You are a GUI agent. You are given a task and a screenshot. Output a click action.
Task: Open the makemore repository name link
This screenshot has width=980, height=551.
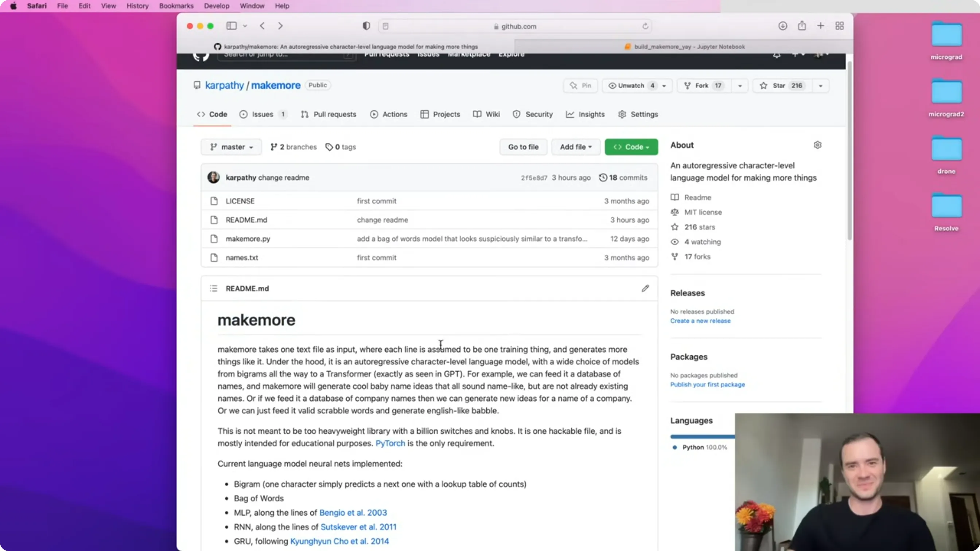click(276, 85)
